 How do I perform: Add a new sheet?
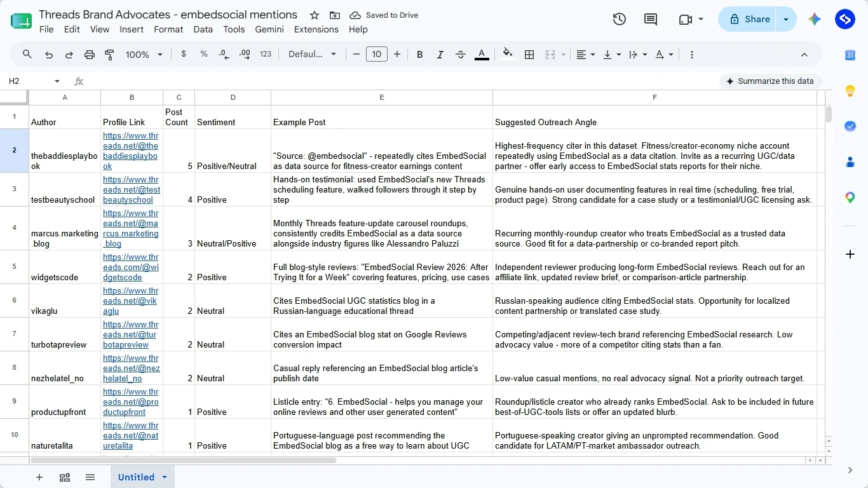(39, 477)
